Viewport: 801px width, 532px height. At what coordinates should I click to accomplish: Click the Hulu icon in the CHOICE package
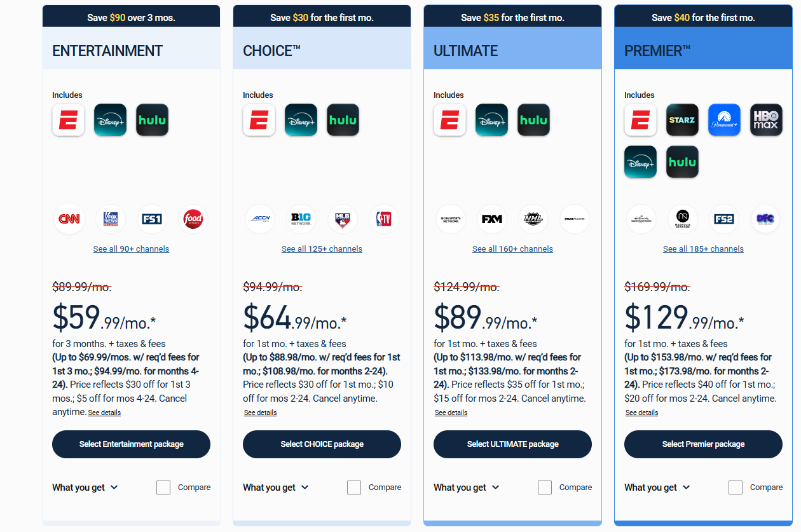pos(343,120)
